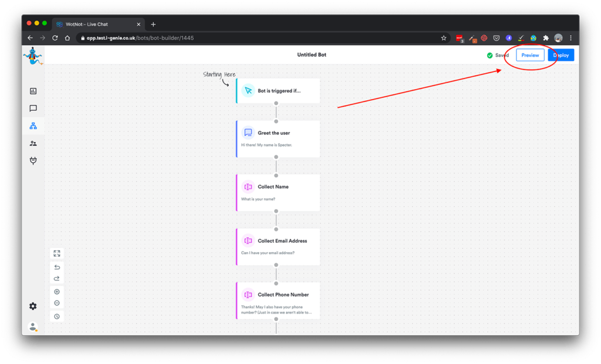Zoom out on the flow canvas

[57, 303]
